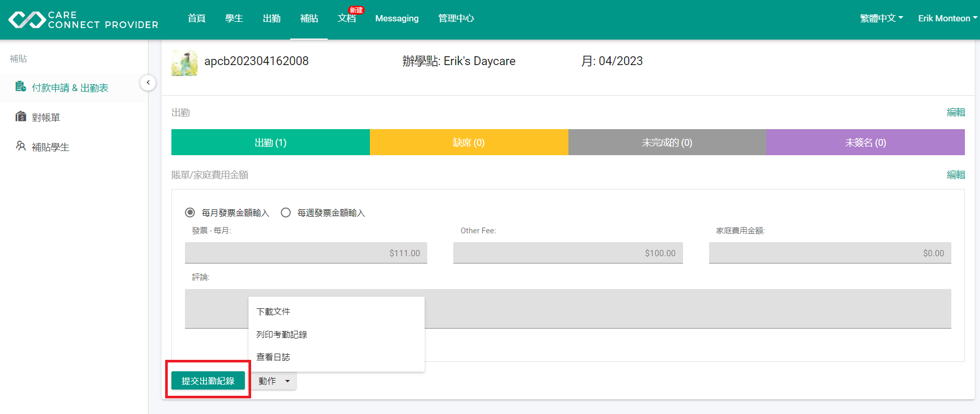Select the gray 未完成的 (0) segment
The width and height of the screenshot is (980, 414).
667,142
